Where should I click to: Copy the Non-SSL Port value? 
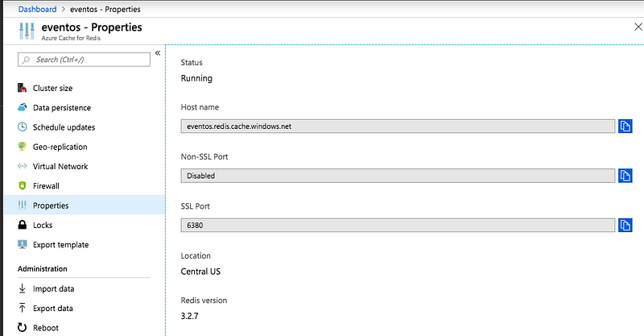[x=625, y=176]
